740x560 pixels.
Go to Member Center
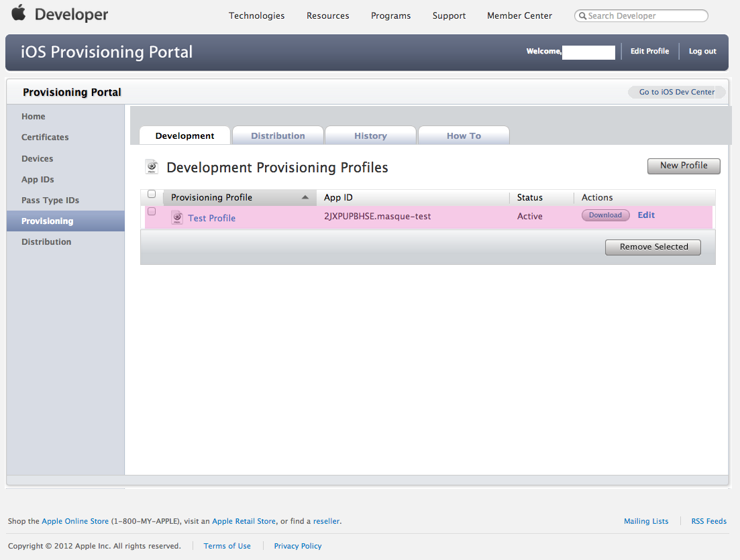pyautogui.click(x=519, y=15)
